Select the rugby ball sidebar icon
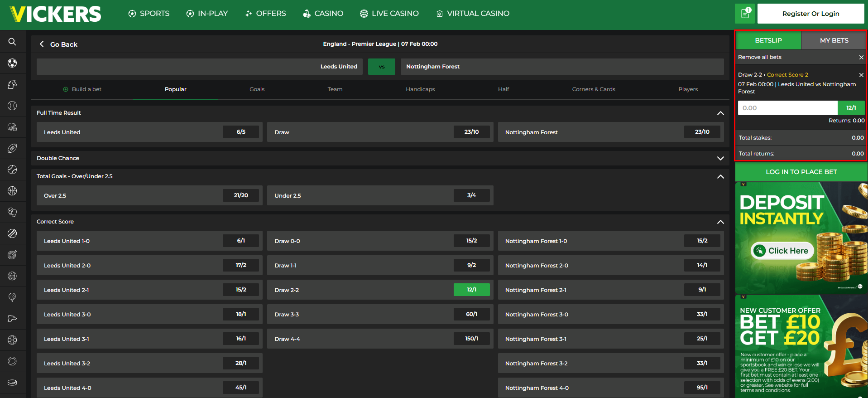 tap(12, 148)
